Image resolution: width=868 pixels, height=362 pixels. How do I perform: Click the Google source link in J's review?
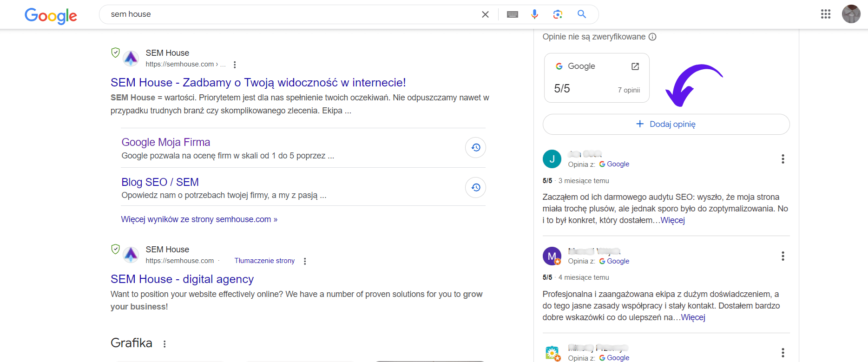(614, 164)
